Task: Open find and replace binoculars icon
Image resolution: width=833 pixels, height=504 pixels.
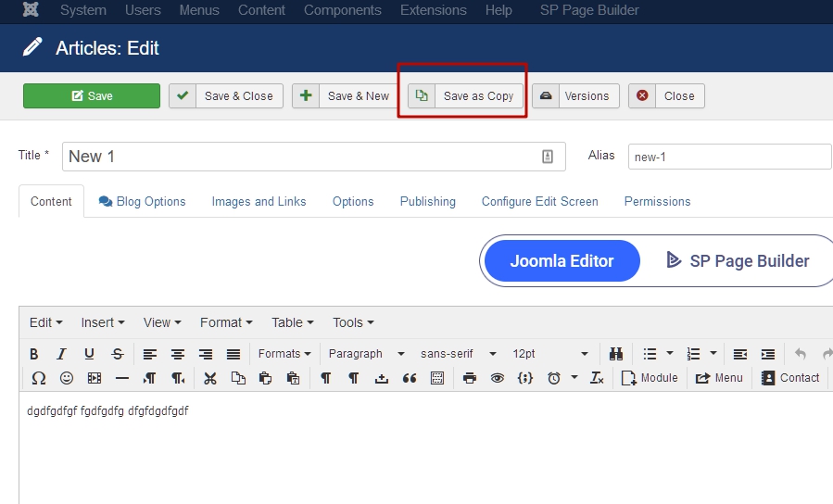Action: [x=616, y=354]
